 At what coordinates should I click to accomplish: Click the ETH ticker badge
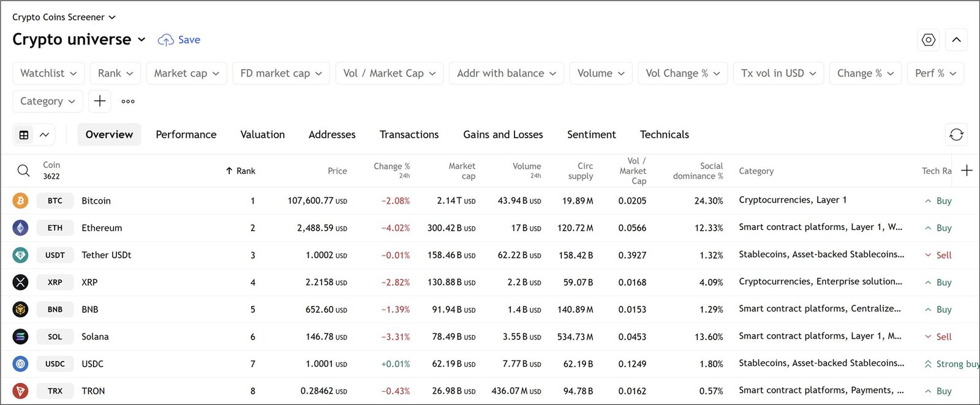(x=55, y=228)
